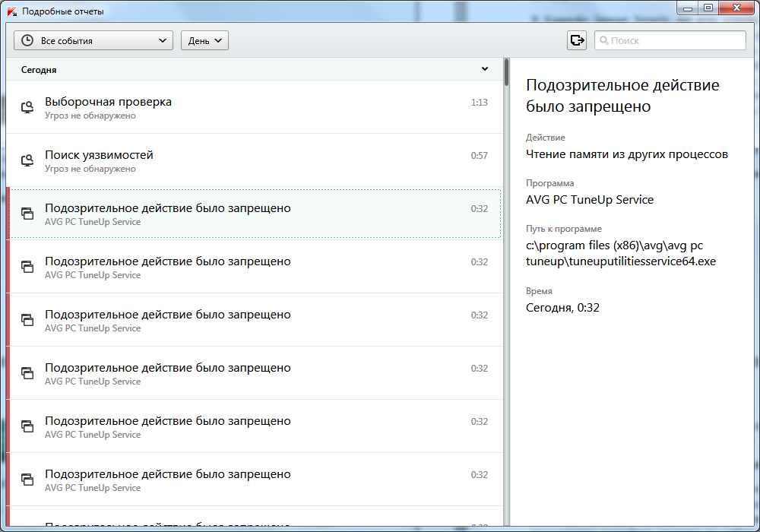Screen dimensions: 760x532
Task: Click the 1:13 timestamp on Выборочная проверка
Action: [479, 103]
